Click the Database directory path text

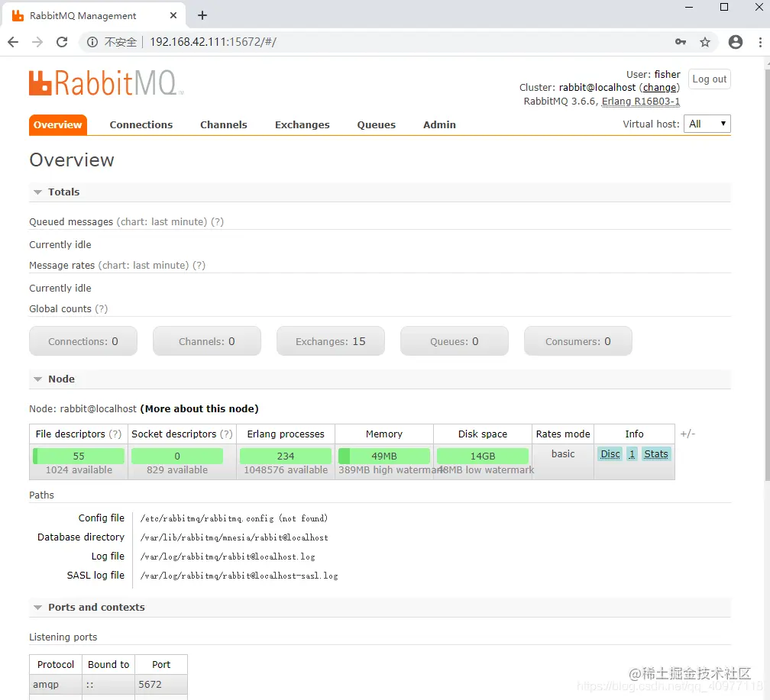point(235,537)
